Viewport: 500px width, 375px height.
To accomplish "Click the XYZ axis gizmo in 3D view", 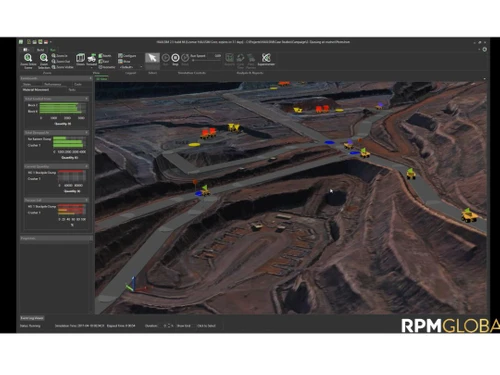I will (x=135, y=285).
